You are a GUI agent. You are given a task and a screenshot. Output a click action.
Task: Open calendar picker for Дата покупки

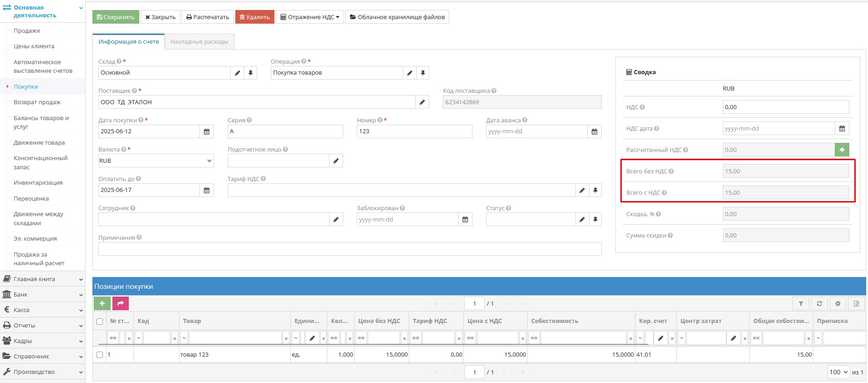coord(207,131)
